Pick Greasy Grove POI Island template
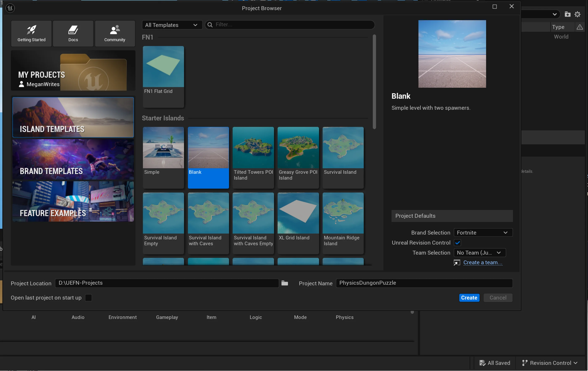 tap(298, 158)
